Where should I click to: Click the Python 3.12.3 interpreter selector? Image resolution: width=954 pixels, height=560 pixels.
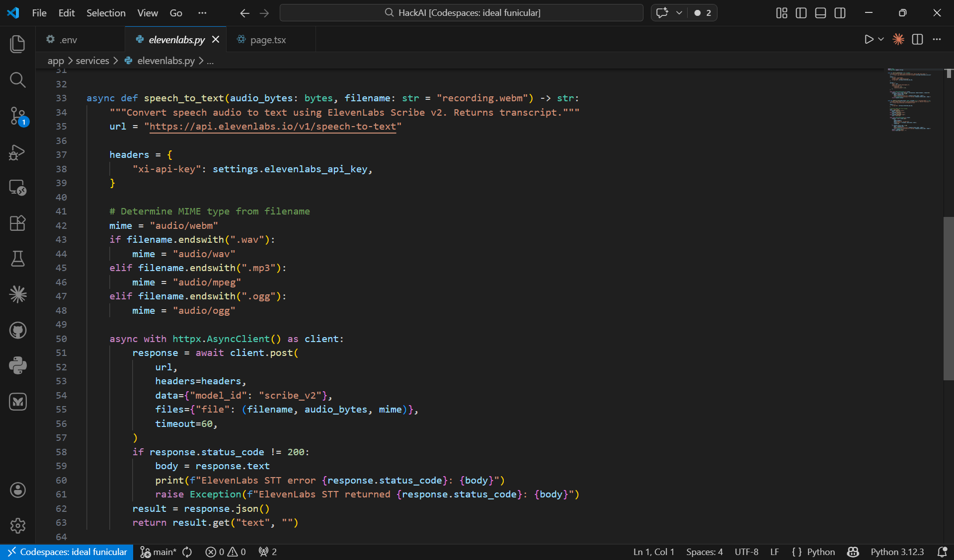[897, 552]
